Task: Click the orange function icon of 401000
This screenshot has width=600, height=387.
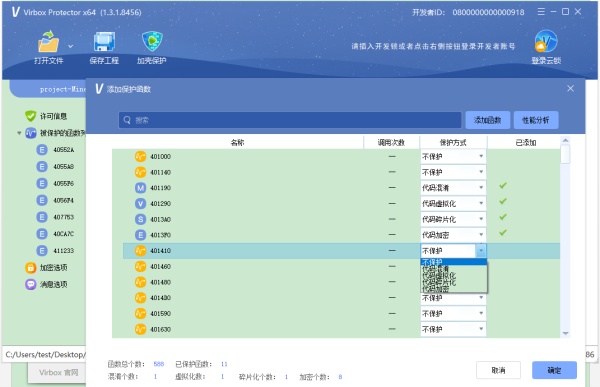Action: point(140,157)
